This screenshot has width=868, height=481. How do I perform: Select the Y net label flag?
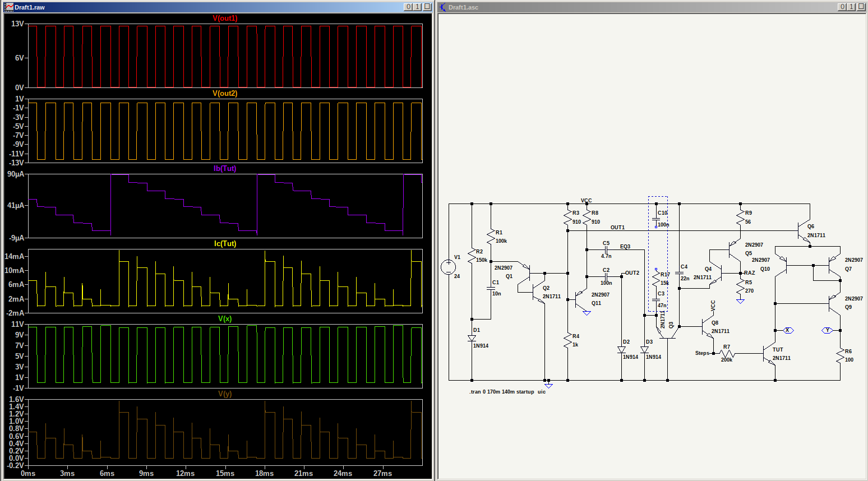[827, 330]
